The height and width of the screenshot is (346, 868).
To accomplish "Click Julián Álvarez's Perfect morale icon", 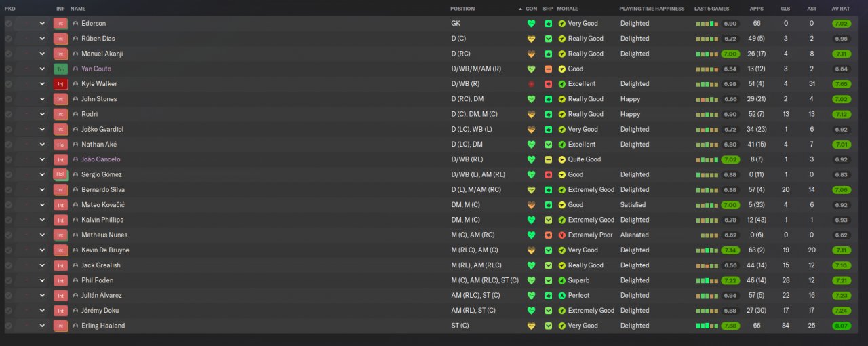I will click(561, 295).
